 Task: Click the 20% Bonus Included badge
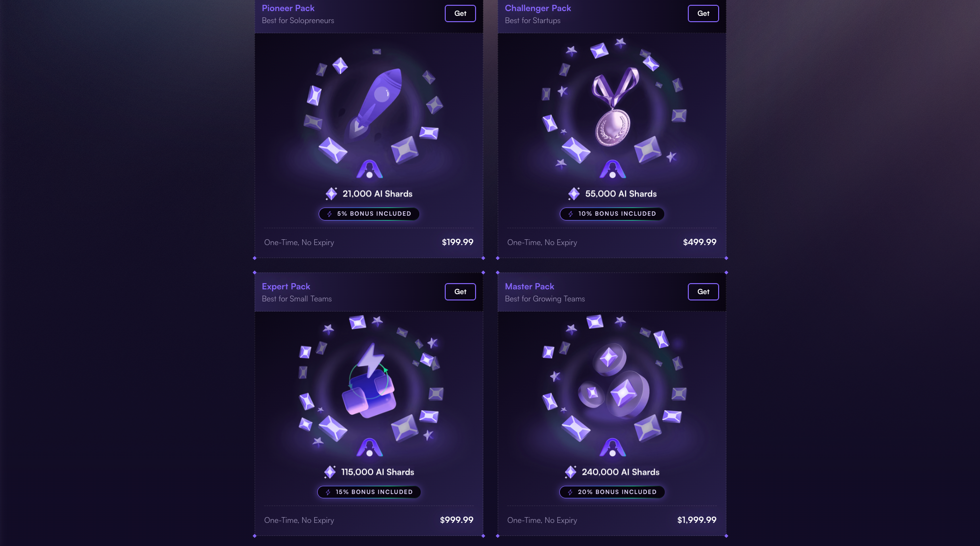(x=612, y=492)
